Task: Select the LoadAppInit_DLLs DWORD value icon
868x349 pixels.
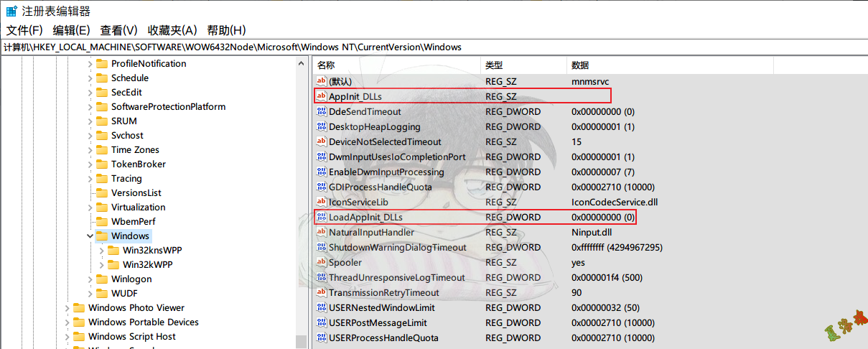Action: coord(322,217)
